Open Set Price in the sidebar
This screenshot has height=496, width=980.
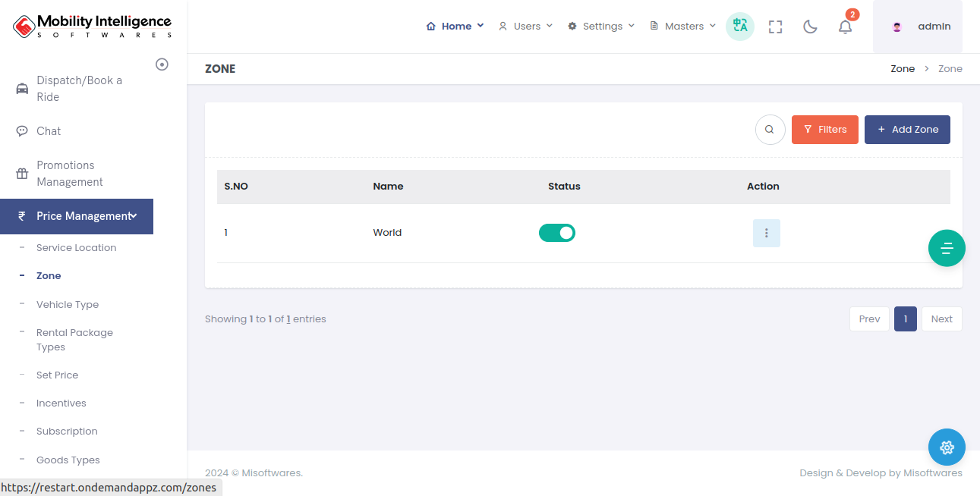57,375
